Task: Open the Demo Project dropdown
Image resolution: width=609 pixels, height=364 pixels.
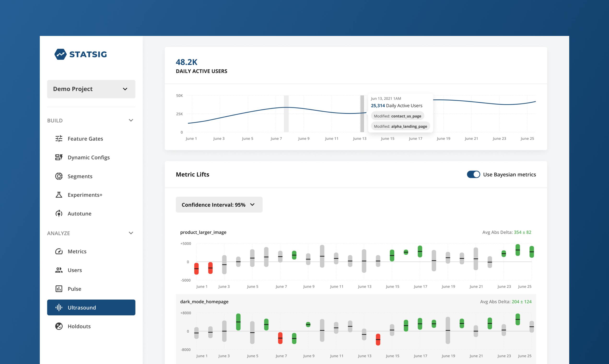Action: [91, 89]
